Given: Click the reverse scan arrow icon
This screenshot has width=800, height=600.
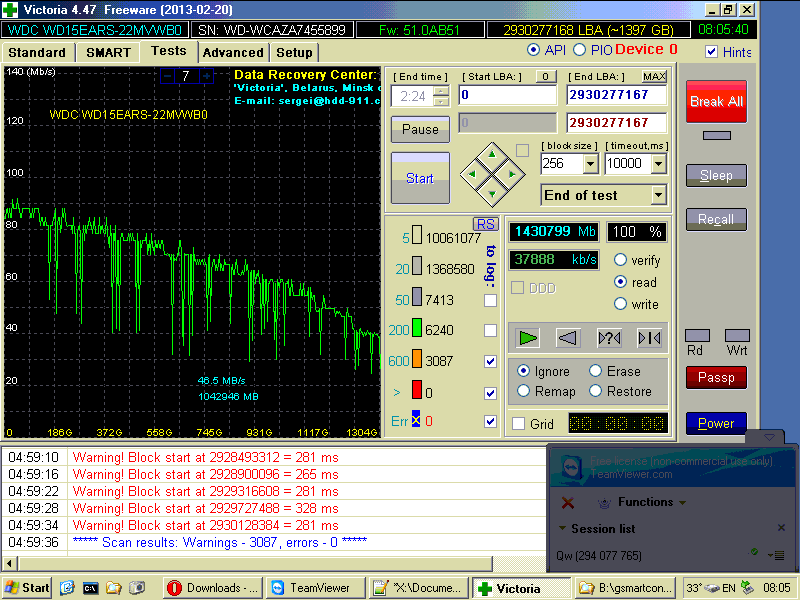Looking at the screenshot, I should click(567, 338).
